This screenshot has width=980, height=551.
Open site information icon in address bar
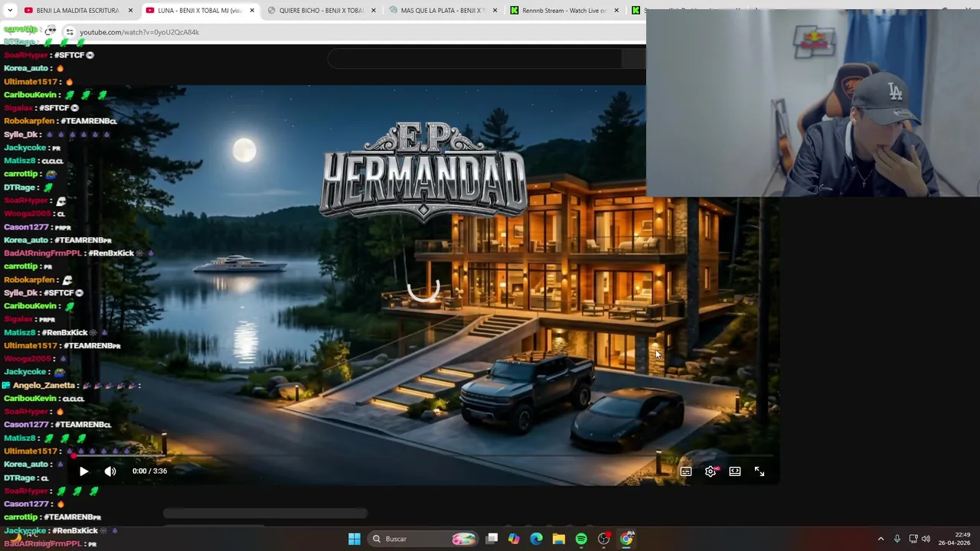(x=70, y=32)
